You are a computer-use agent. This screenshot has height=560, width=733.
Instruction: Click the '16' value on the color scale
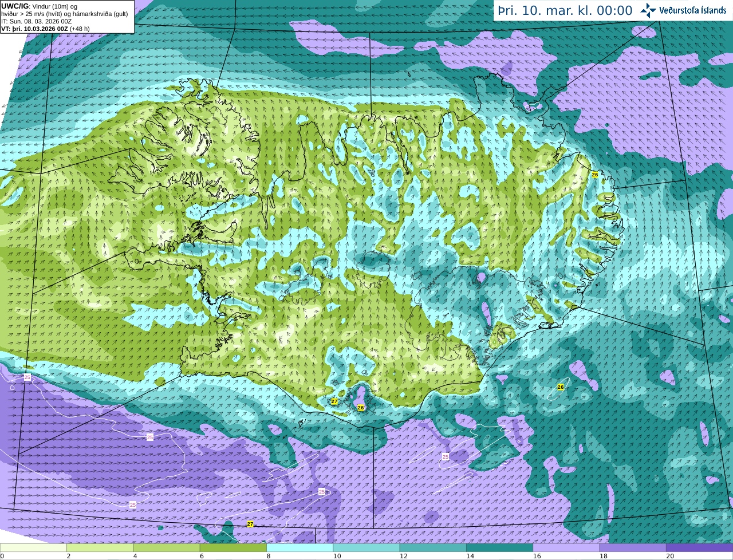coord(537,556)
